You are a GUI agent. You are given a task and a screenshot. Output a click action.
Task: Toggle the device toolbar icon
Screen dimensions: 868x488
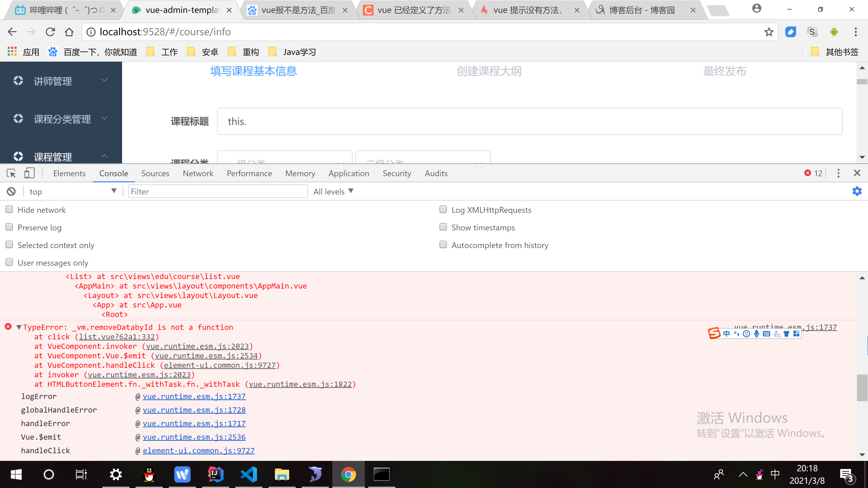29,174
